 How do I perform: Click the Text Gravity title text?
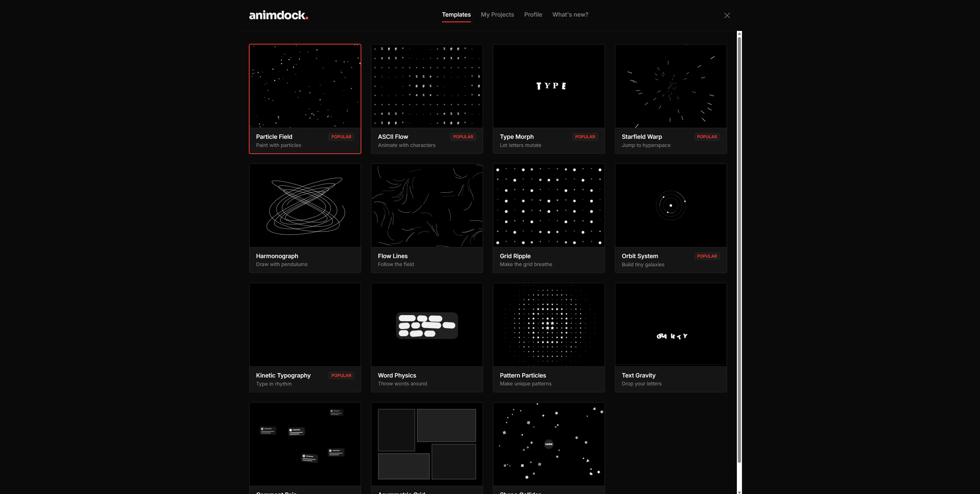(638, 375)
